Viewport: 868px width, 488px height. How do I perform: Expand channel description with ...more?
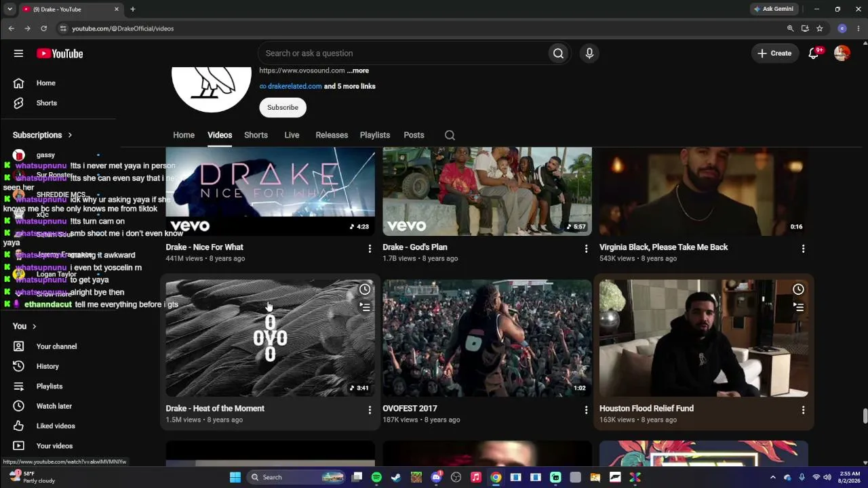pyautogui.click(x=358, y=70)
